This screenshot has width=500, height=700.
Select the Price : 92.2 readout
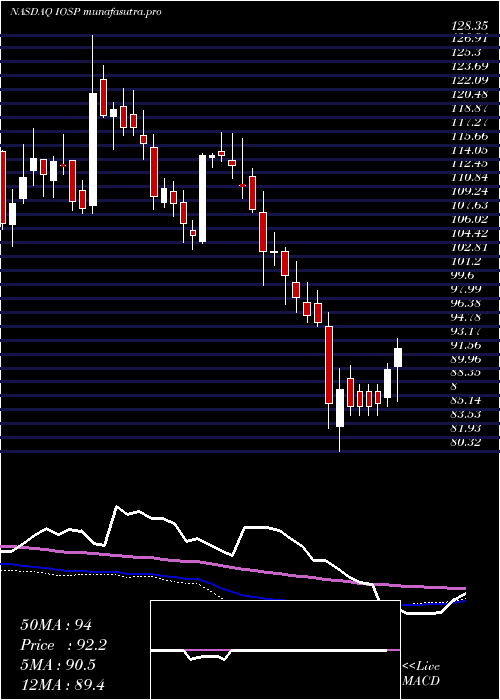(x=63, y=645)
